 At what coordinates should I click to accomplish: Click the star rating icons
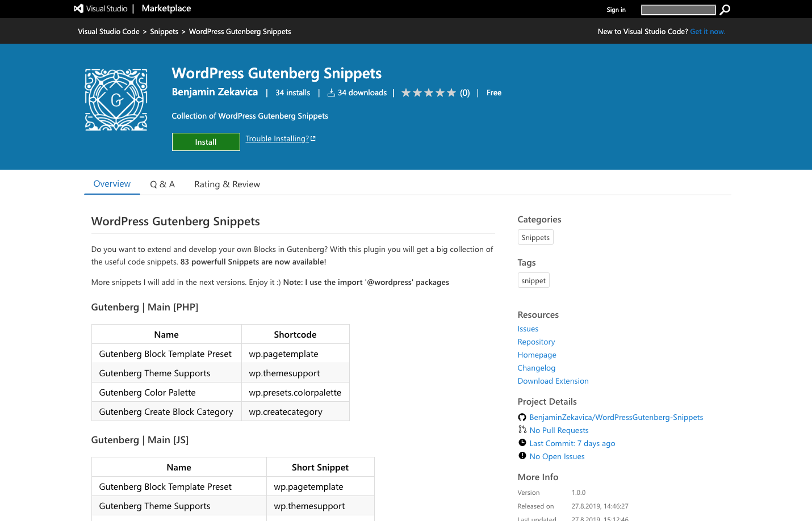[429, 93]
